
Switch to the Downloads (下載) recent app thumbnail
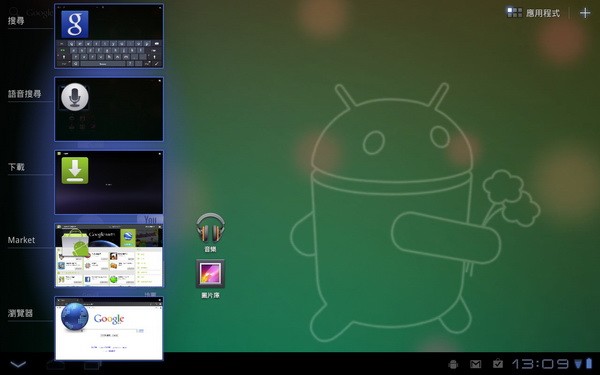tap(109, 182)
